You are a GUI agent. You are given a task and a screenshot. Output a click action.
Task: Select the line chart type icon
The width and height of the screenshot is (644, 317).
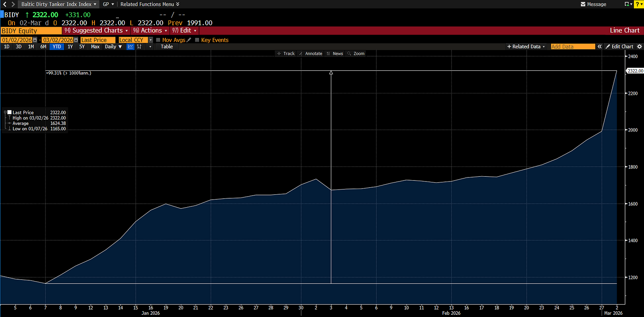(x=130, y=46)
